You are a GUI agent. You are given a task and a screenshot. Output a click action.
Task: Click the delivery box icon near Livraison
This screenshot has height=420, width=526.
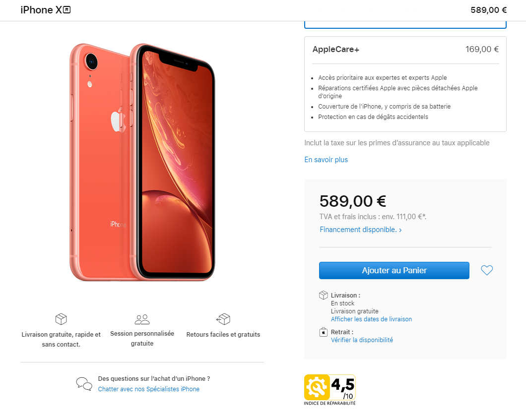tap(324, 295)
